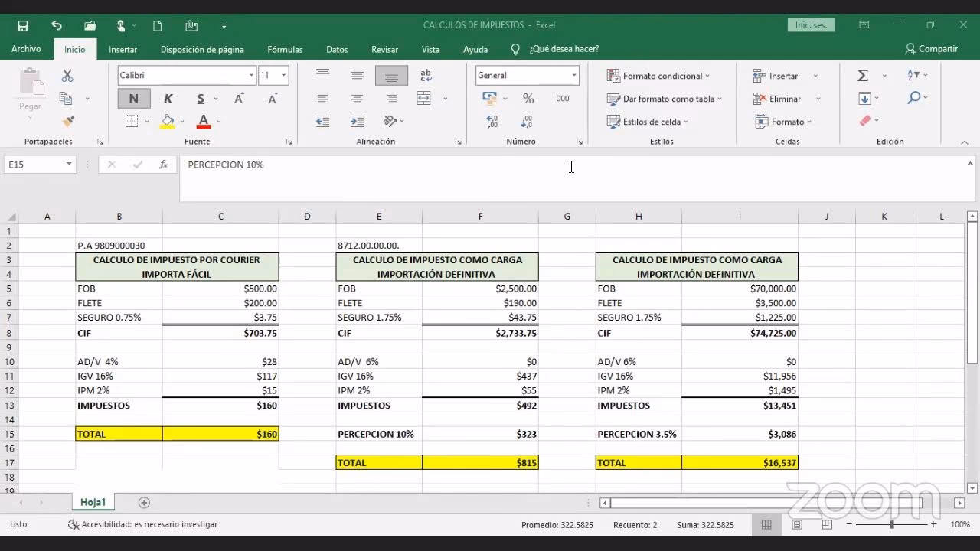980x551 pixels.
Task: Click the Format Painter brush icon
Action: point(67,121)
